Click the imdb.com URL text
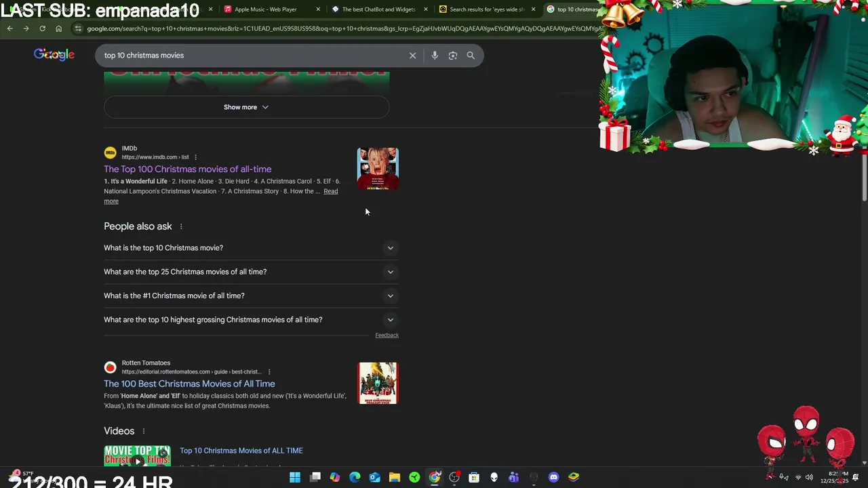 tap(155, 157)
